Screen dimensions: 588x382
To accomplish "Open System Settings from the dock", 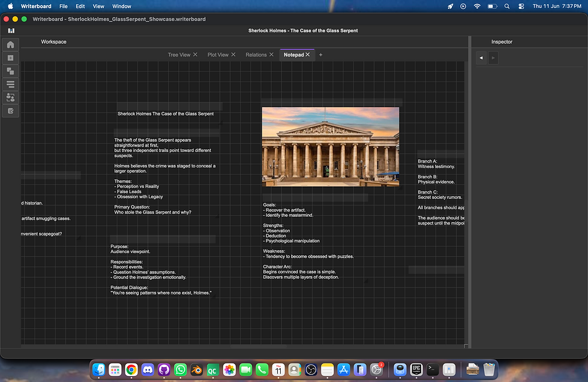I will [376, 370].
